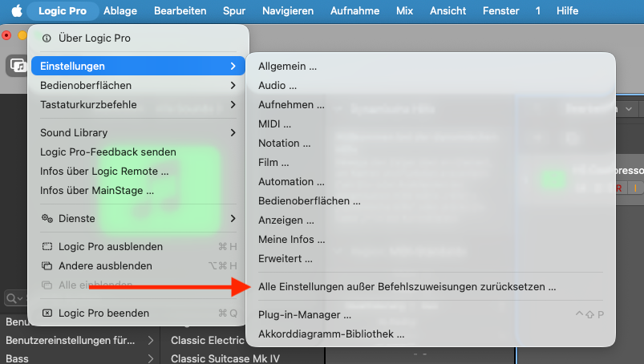The image size is (644, 364).
Task: Choose Logic Pro ausblenden
Action: pos(139,247)
